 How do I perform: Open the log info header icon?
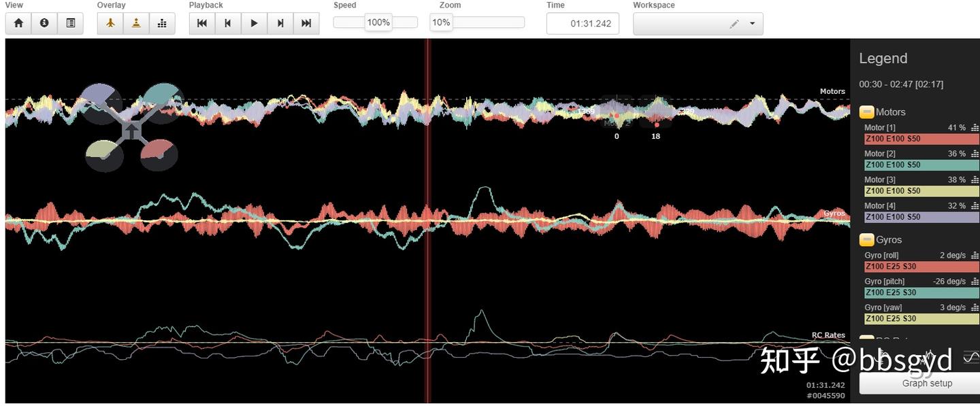click(x=44, y=23)
